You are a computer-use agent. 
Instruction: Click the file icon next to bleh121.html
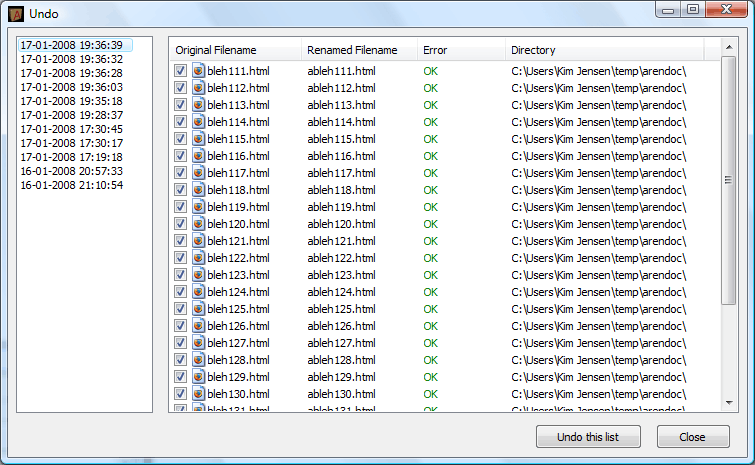198,241
